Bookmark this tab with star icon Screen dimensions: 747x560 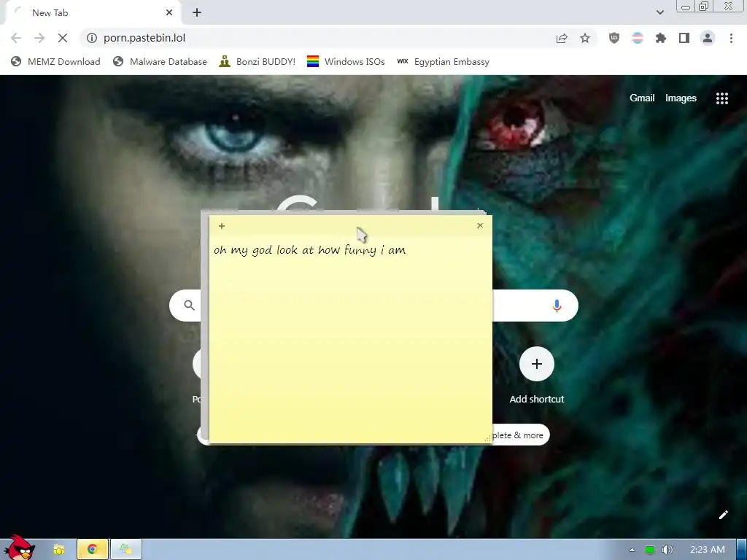585,39
